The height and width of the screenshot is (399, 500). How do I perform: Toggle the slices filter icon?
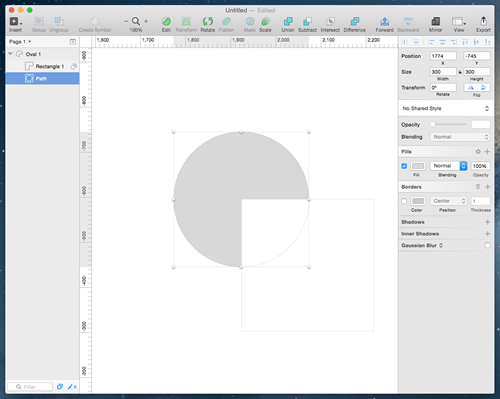(x=60, y=387)
